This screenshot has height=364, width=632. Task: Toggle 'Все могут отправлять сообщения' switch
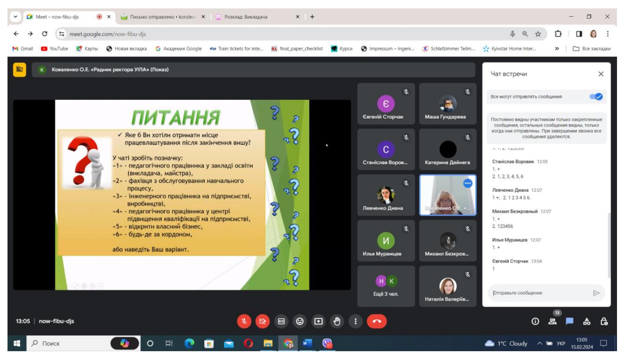596,97
